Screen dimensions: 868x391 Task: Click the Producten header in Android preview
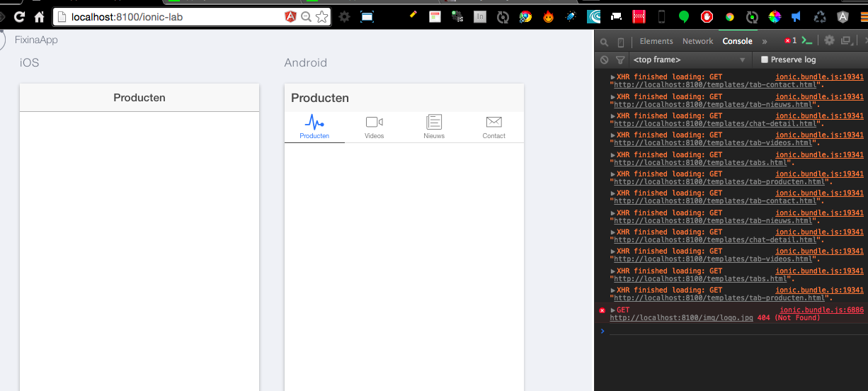coord(320,98)
